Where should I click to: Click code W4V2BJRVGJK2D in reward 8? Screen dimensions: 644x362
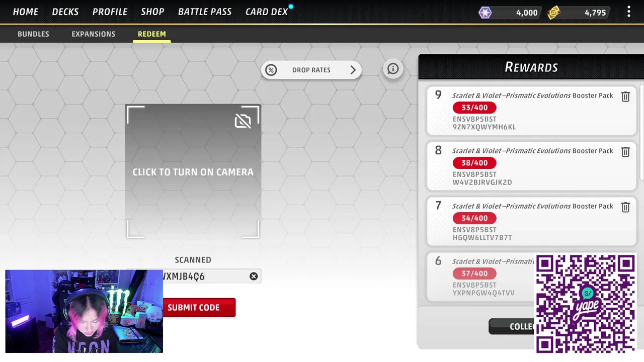[x=482, y=183]
